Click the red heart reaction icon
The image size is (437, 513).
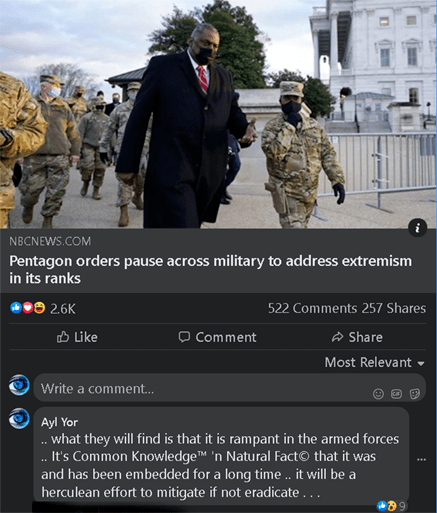28,308
